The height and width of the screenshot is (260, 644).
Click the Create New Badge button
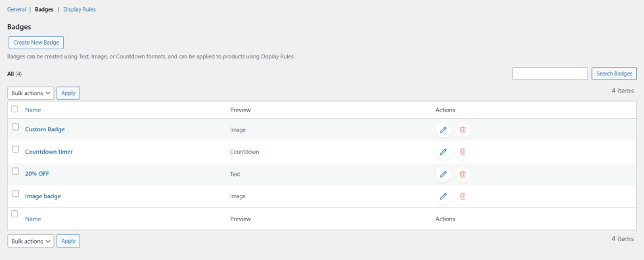point(36,42)
